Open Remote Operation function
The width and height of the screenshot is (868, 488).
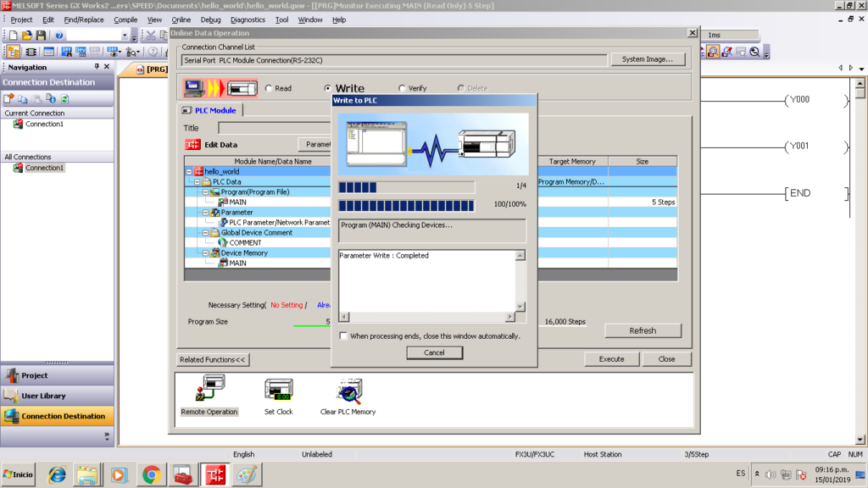209,395
